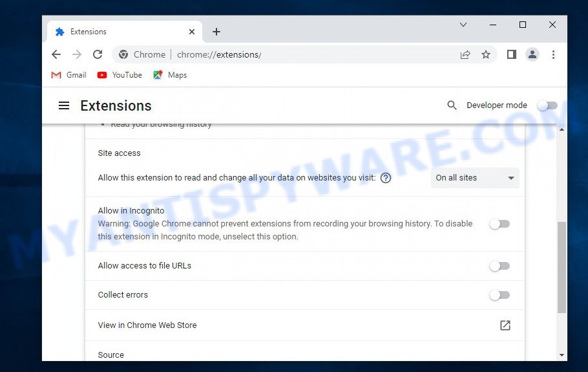Click the Source label
Viewport: 588px width, 372px height.
[110, 355]
